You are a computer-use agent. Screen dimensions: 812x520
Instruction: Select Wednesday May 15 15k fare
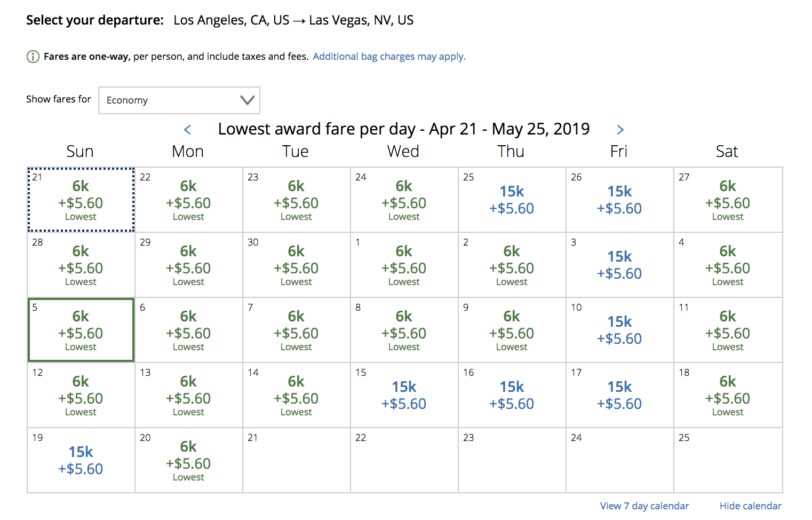point(404,396)
